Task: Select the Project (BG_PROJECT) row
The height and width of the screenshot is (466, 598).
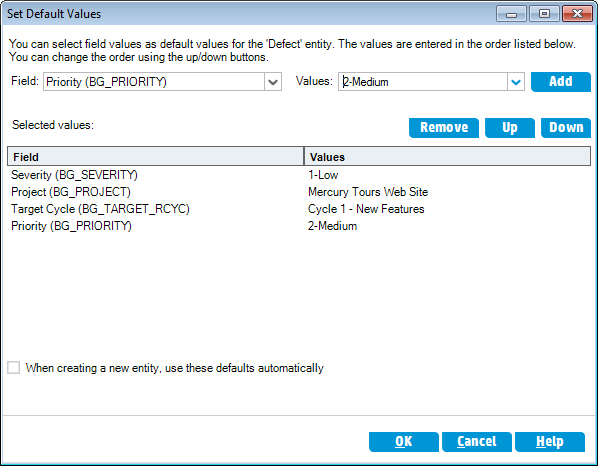Action: 299,192
